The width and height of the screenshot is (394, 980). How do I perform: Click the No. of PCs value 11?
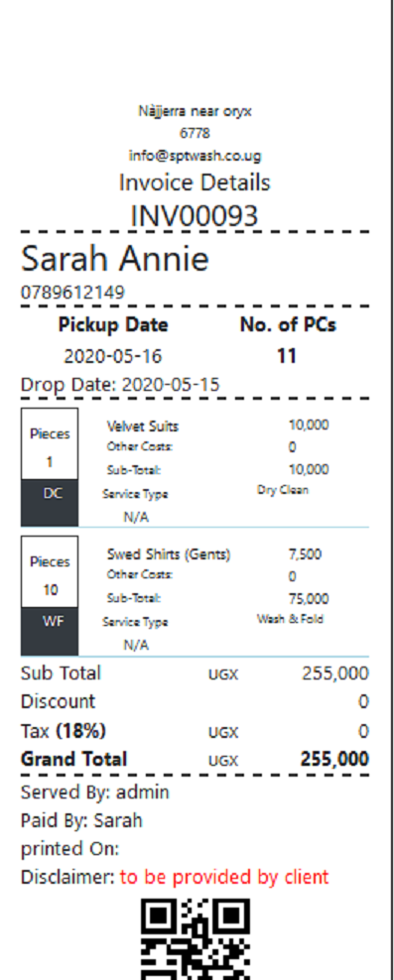[287, 356]
